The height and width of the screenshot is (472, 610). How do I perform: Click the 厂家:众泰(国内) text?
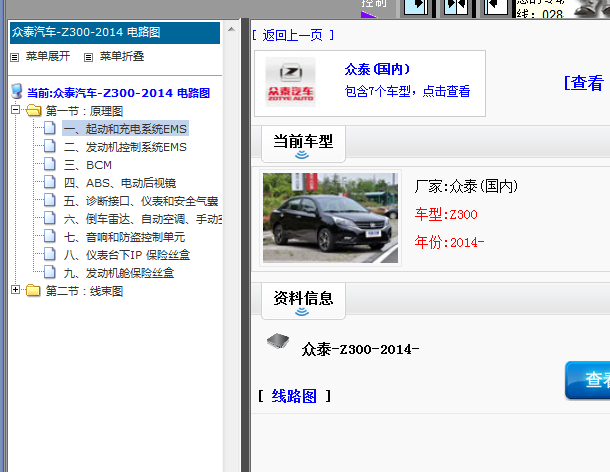(x=466, y=186)
